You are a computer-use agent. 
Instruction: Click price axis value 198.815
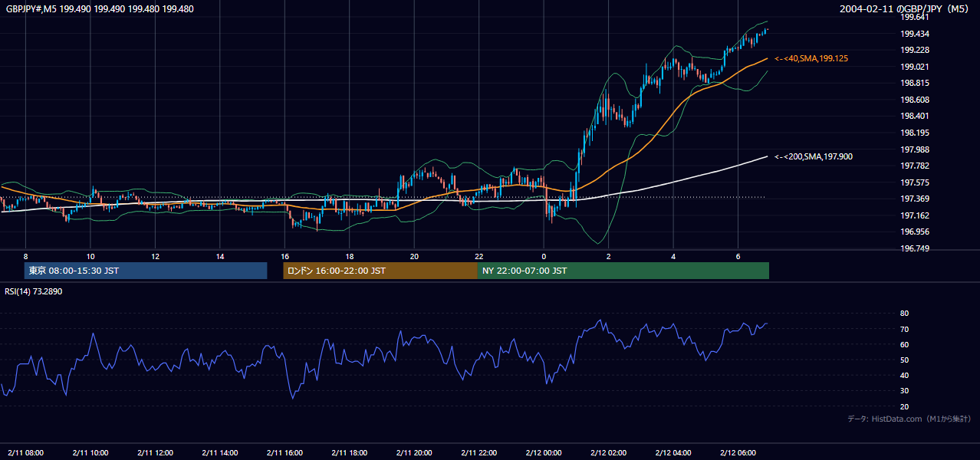914,84
